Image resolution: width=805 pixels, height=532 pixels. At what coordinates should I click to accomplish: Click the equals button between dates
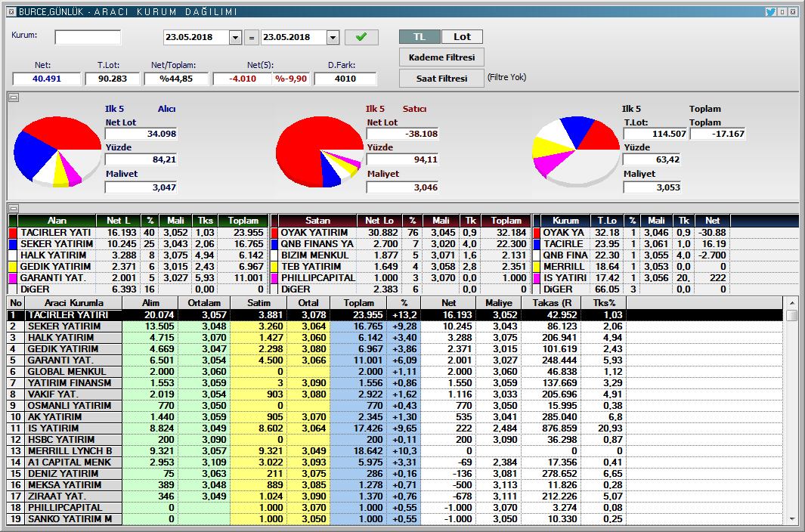251,38
